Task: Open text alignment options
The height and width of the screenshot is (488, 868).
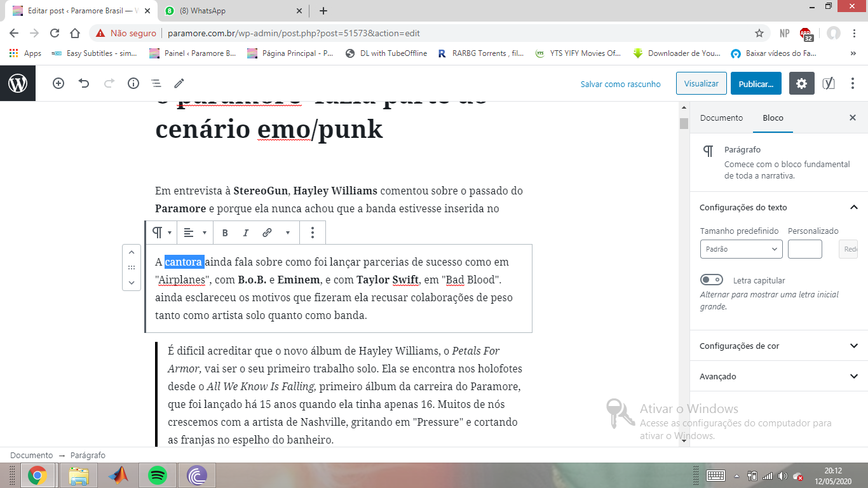Action: [195, 233]
